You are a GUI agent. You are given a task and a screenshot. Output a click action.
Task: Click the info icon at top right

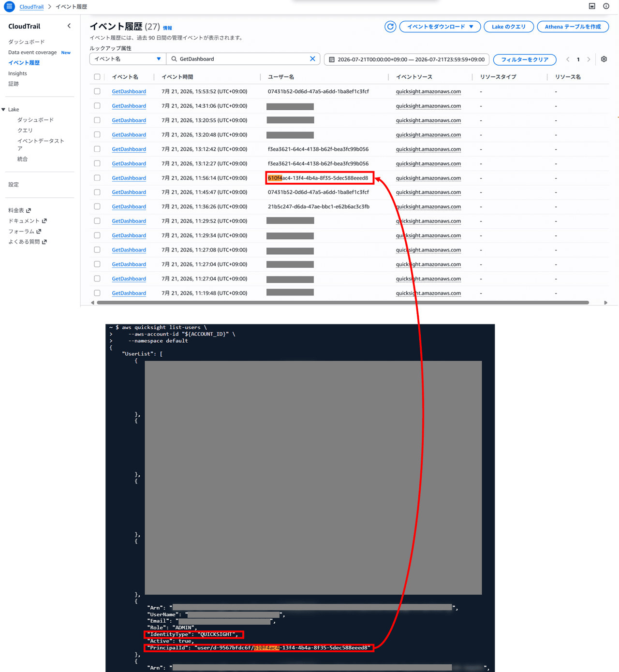606,6
